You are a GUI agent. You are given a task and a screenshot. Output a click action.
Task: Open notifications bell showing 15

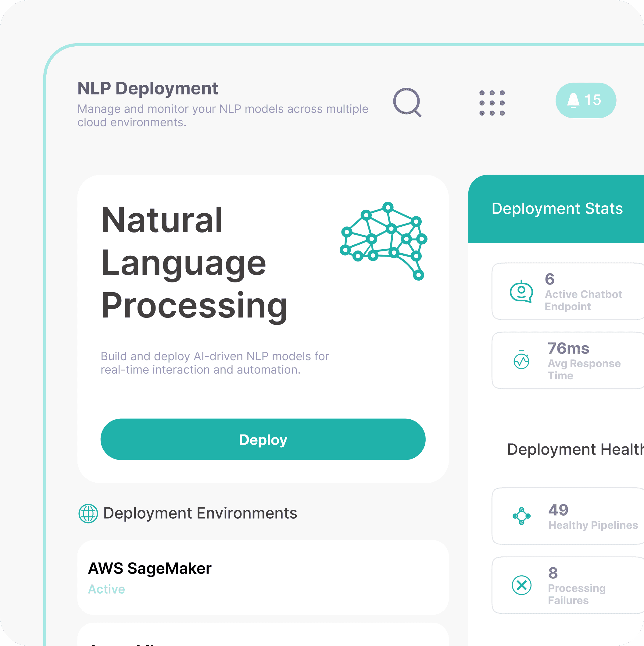(x=585, y=100)
